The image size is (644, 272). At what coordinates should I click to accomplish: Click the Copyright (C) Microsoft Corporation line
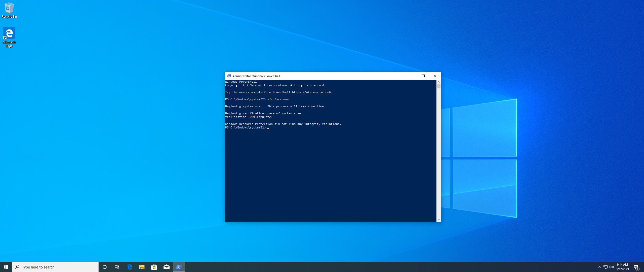(x=275, y=85)
